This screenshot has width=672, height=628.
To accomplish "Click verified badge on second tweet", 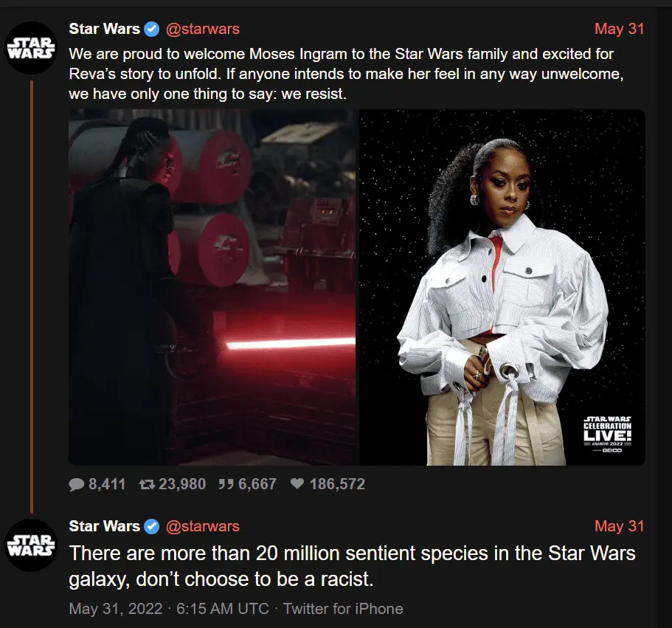I will click(151, 526).
